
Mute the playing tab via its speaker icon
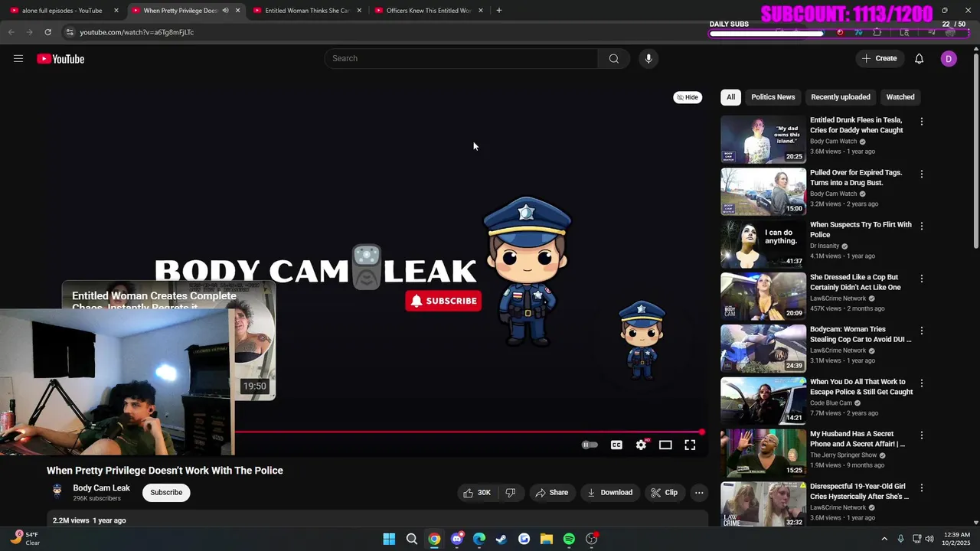225,10
